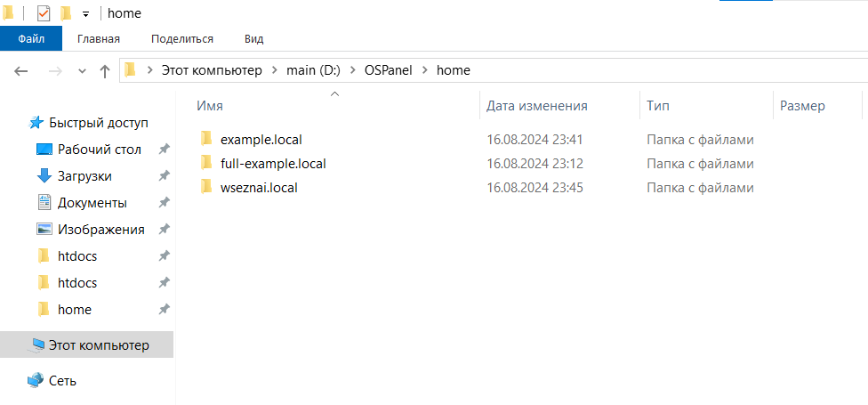868x405 pixels.
Task: Open Customize Quick Access Toolbar dropdown
Action: tap(85, 14)
